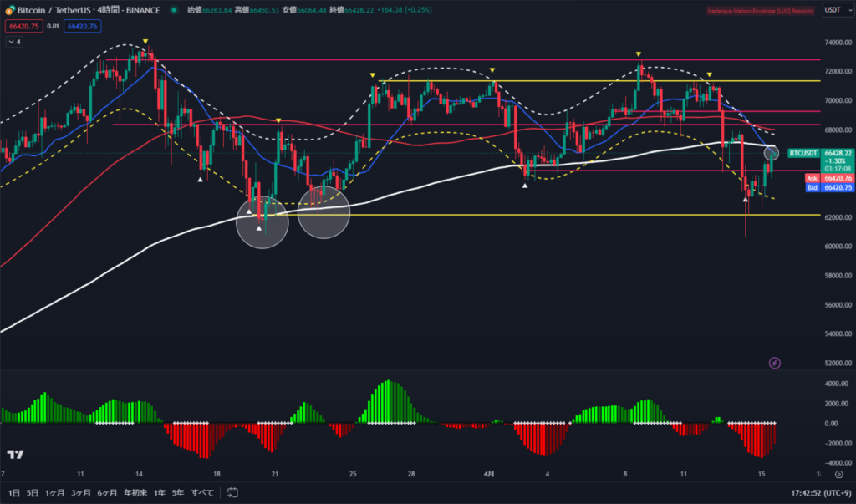Open the purple lightning bolt icon
Viewport: 856px width, 504px height.
click(x=775, y=363)
